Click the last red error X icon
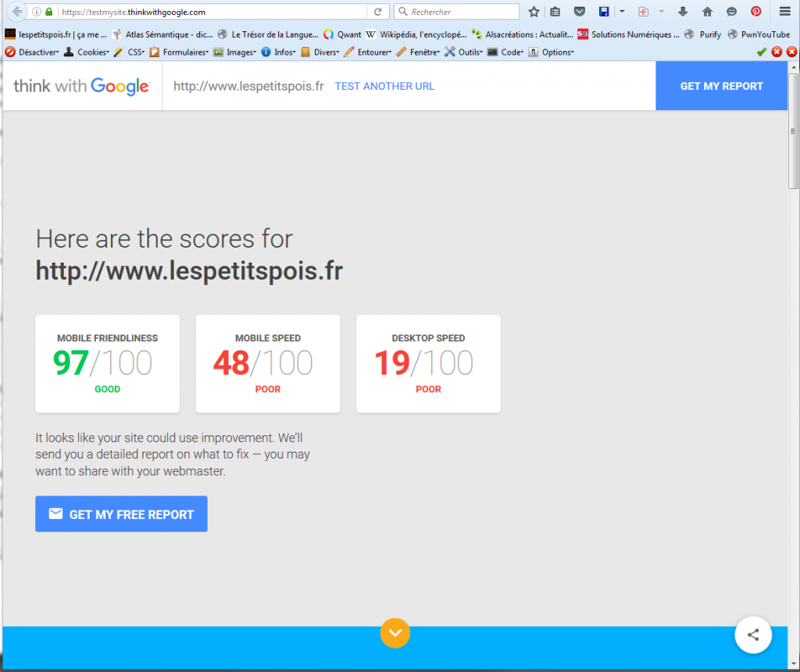 point(792,52)
